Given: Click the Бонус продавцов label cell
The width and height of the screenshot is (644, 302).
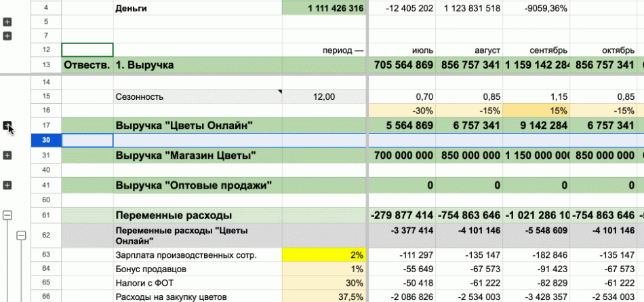Looking at the screenshot, I should point(197,269).
